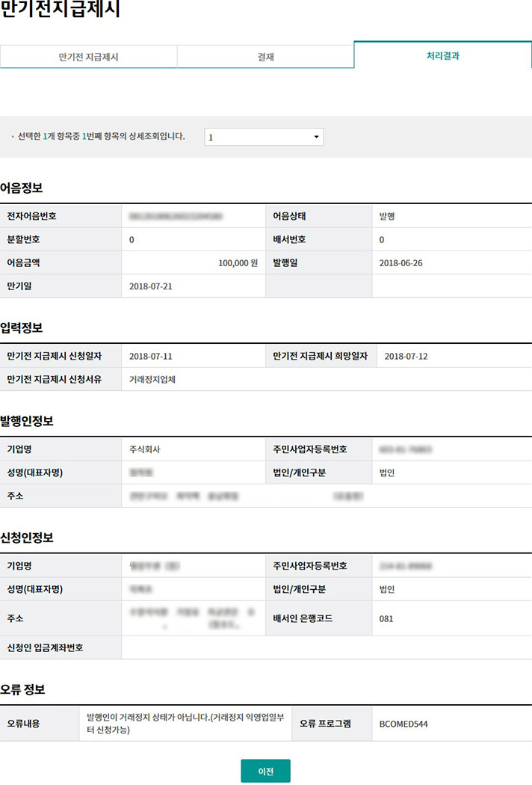
Task: Select the 처리결과 tab
Action: (442, 55)
